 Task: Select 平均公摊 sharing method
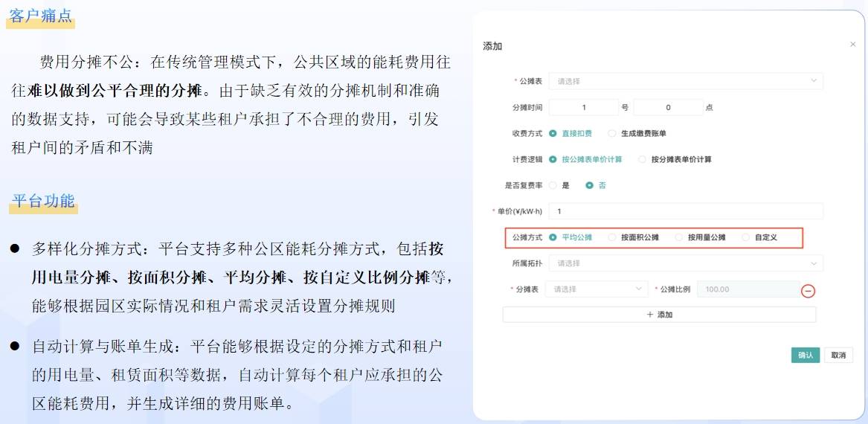570,237
